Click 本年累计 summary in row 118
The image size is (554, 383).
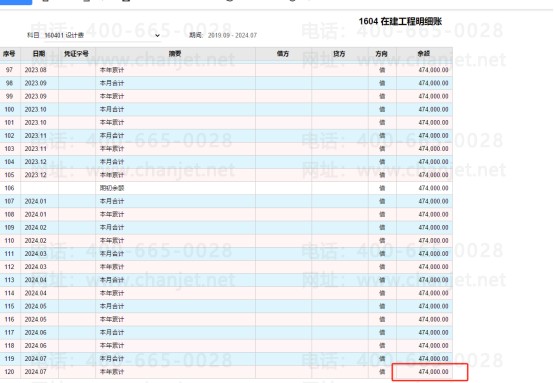(x=112, y=346)
